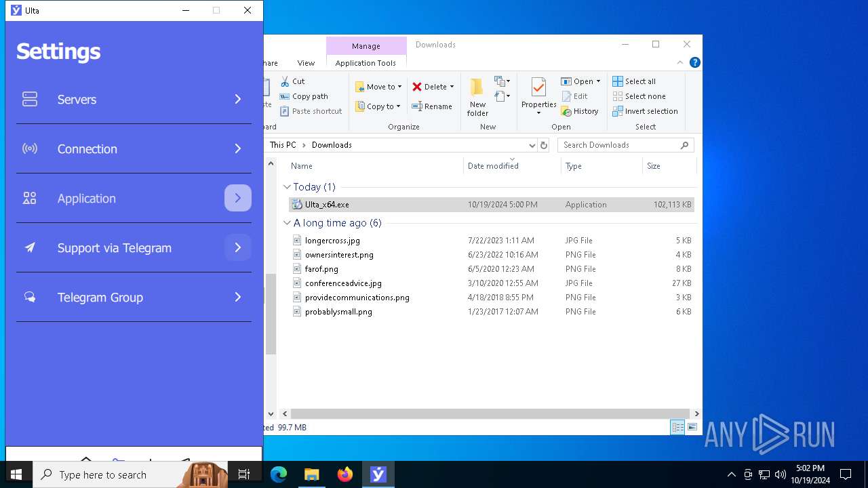Open File Explorer taskbar icon
The width and height of the screenshot is (868, 488).
312,474
